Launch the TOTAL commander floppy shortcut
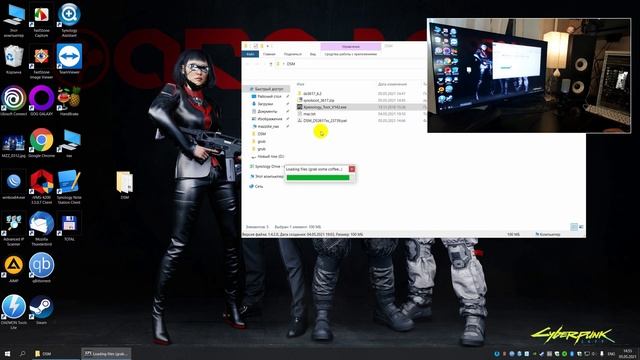The width and height of the screenshot is (640, 360). 69,228
